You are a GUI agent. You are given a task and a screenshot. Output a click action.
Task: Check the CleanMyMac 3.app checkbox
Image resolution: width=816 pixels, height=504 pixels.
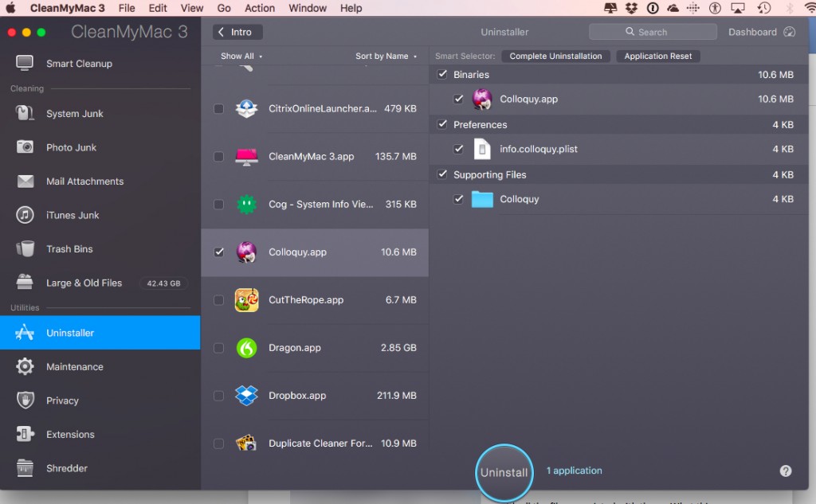[218, 156]
